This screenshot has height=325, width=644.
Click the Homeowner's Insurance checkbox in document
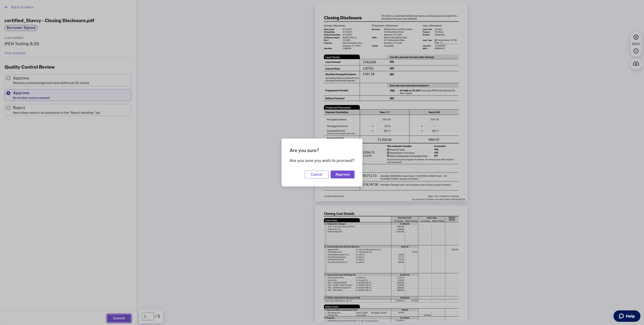click(388, 153)
